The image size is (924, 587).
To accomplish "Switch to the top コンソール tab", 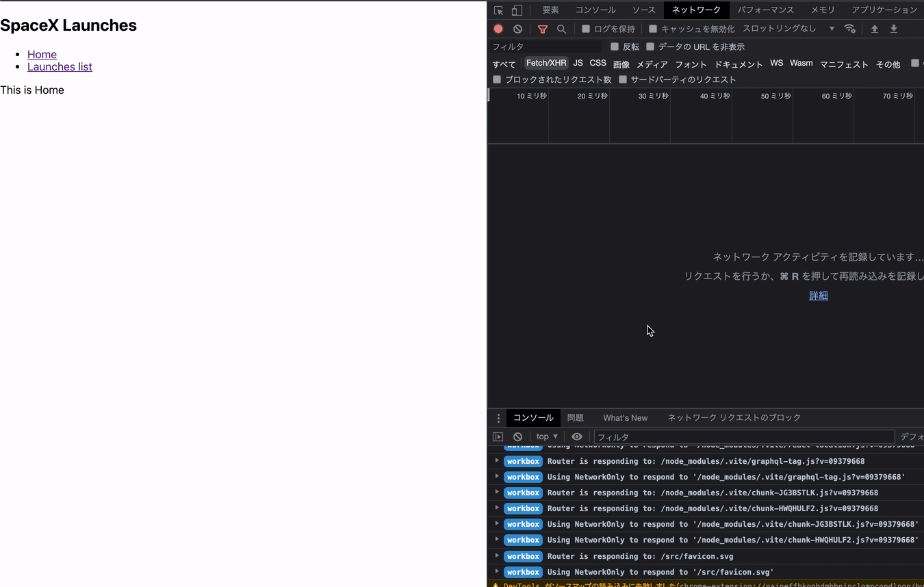I will [595, 10].
